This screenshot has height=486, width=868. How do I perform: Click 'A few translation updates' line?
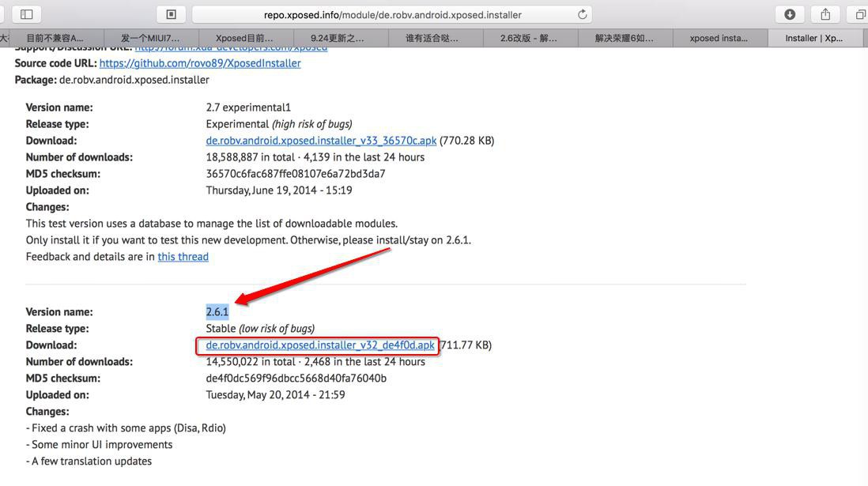[x=89, y=462]
